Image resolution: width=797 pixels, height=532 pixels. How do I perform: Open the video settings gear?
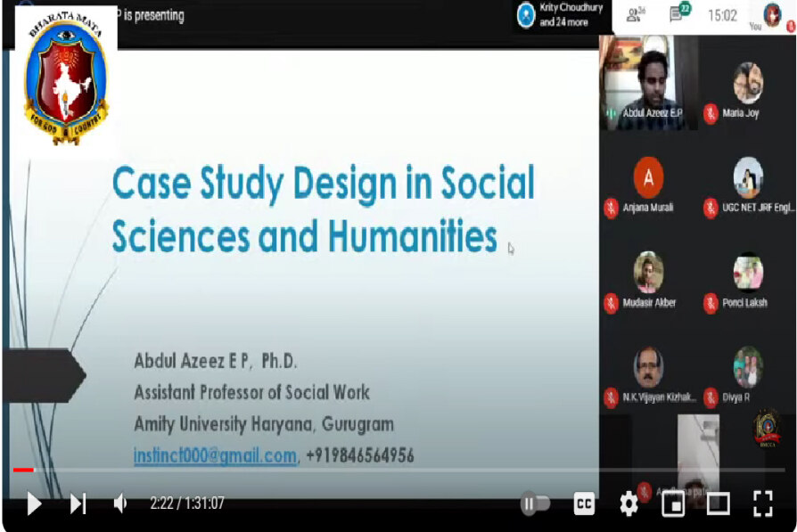tap(629, 504)
